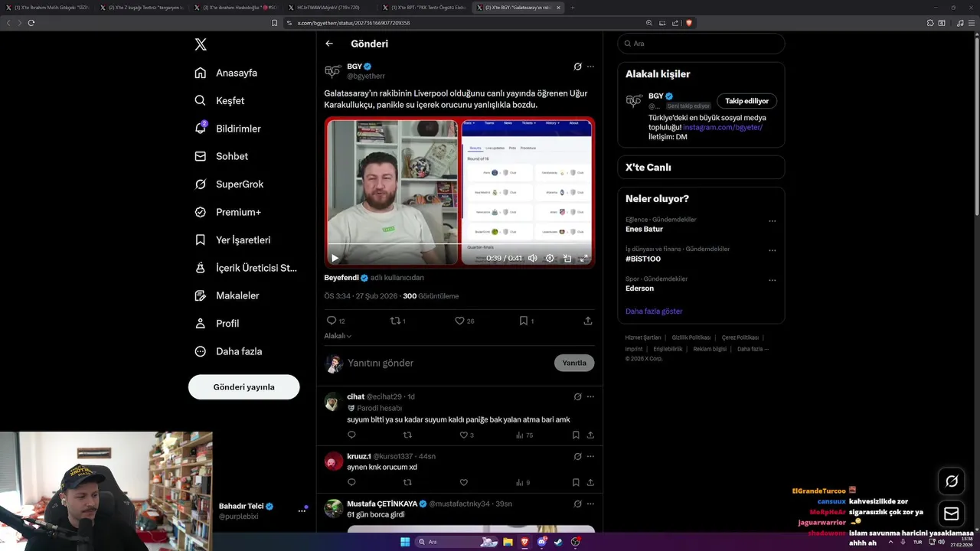
Task: Click Gönderi yayınla button
Action: (x=243, y=387)
